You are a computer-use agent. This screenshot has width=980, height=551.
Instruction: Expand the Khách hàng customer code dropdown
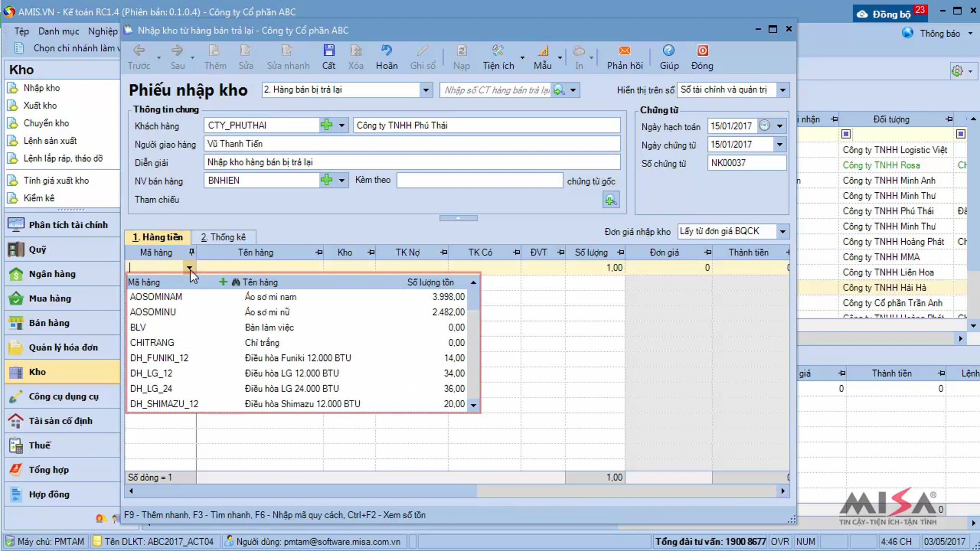point(342,125)
